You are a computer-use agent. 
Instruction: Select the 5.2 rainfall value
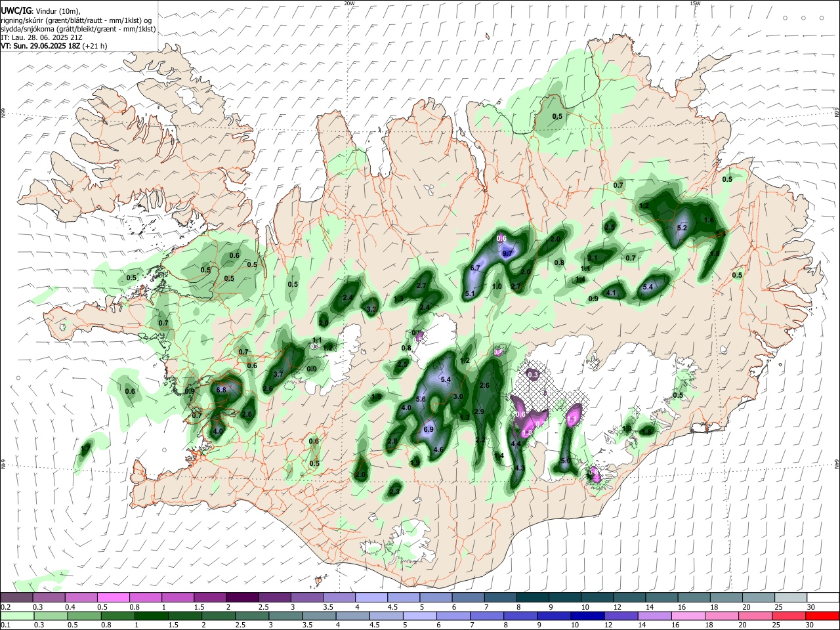tap(682, 228)
